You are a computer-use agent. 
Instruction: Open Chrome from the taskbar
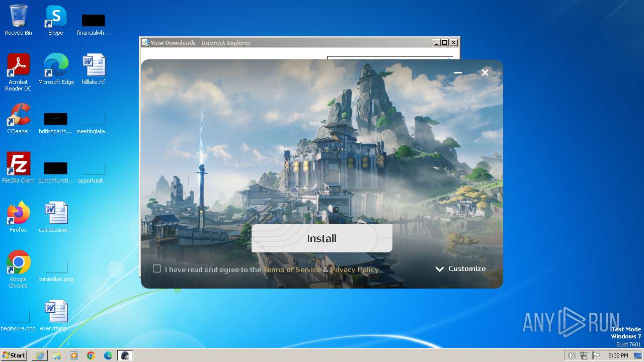click(x=91, y=355)
